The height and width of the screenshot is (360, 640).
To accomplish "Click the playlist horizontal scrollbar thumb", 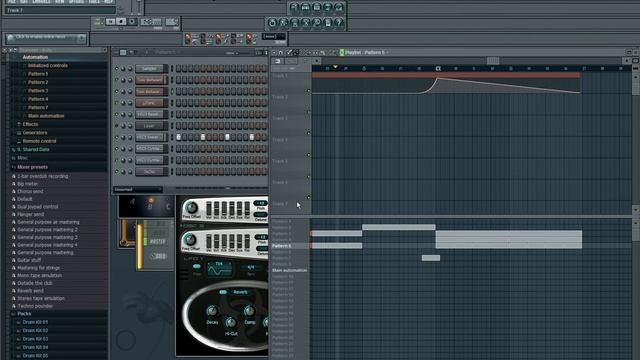I will point(493,60).
